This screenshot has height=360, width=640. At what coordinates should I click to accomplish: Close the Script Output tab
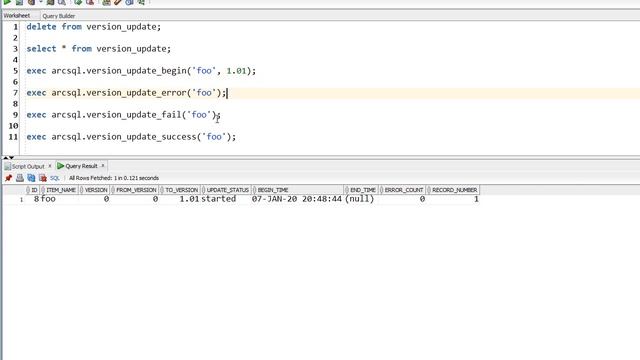(50, 166)
